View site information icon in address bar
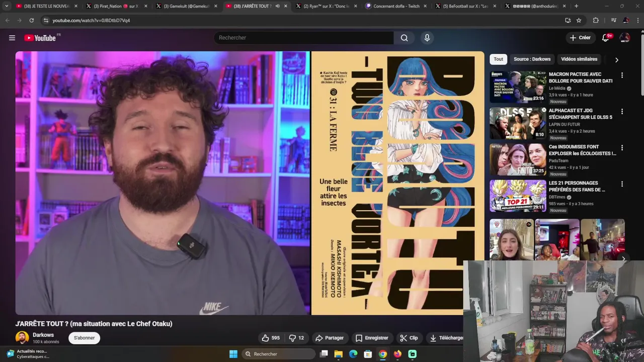The width and height of the screenshot is (644, 362). tap(46, 20)
